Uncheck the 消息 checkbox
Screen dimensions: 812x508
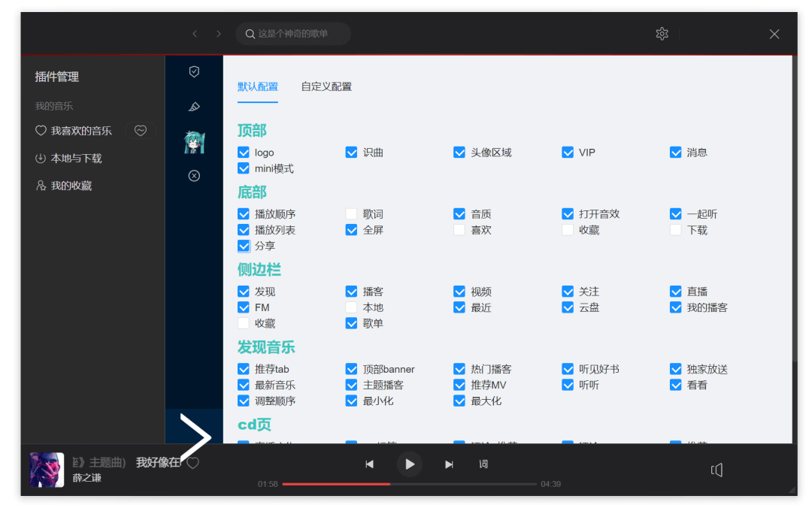tap(675, 153)
